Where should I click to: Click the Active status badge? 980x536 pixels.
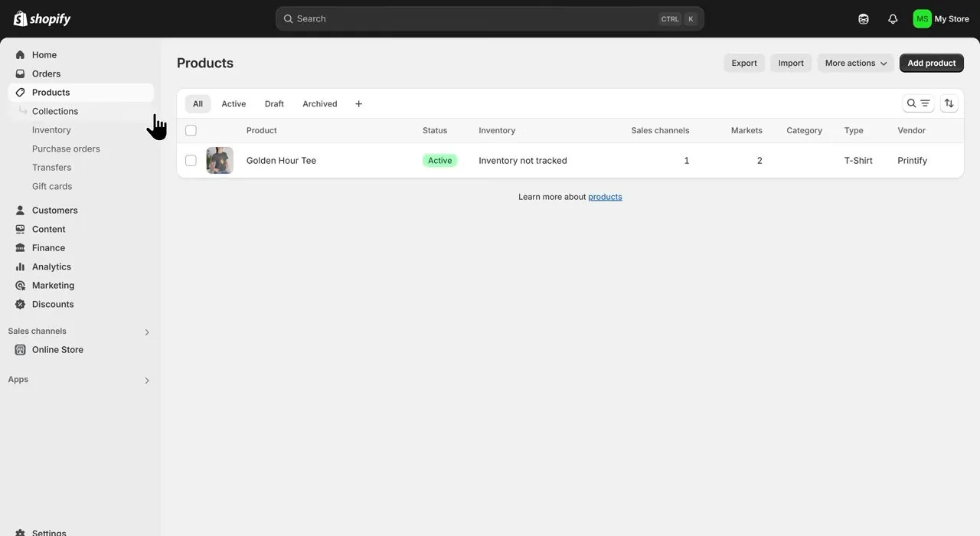pos(440,161)
